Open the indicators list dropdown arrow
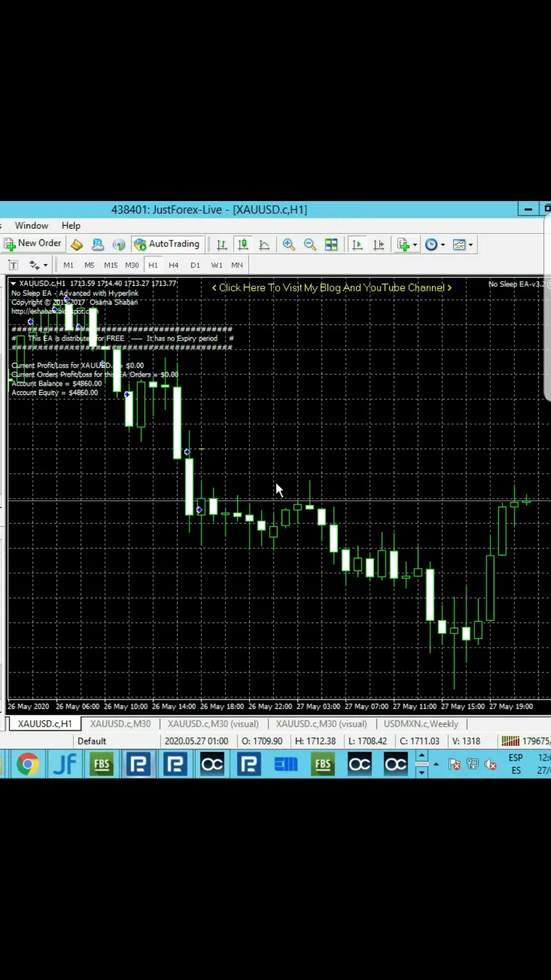The height and width of the screenshot is (980, 551). tap(415, 245)
